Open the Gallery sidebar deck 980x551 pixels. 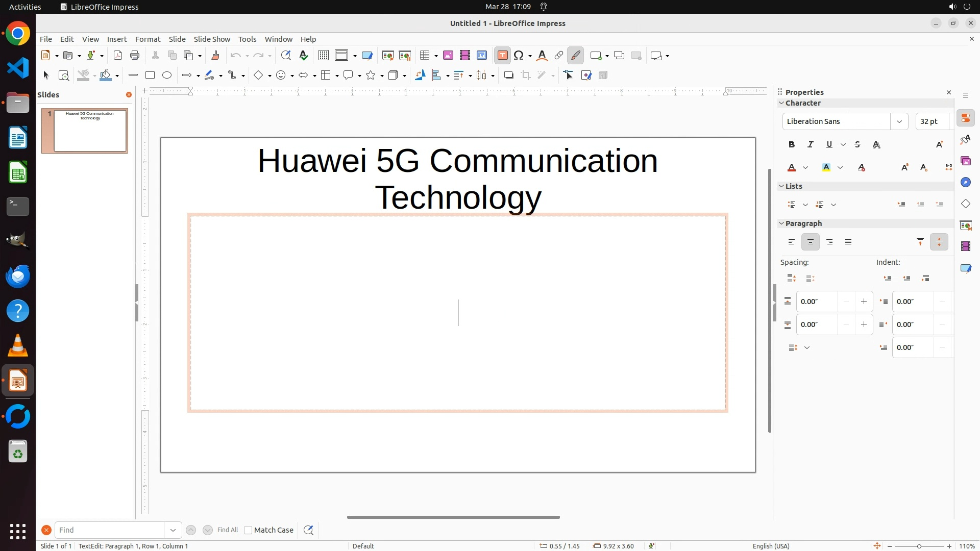click(x=965, y=161)
